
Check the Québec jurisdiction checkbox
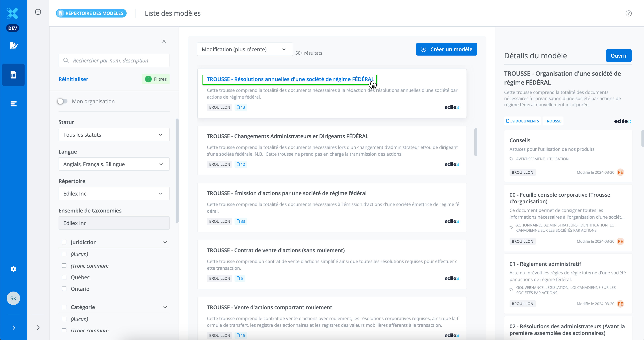click(x=64, y=277)
